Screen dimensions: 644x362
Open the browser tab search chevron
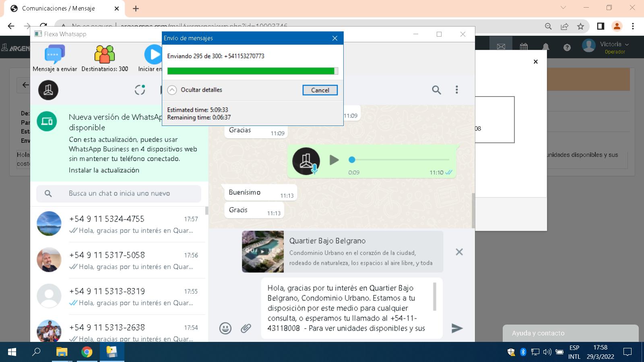(563, 8)
